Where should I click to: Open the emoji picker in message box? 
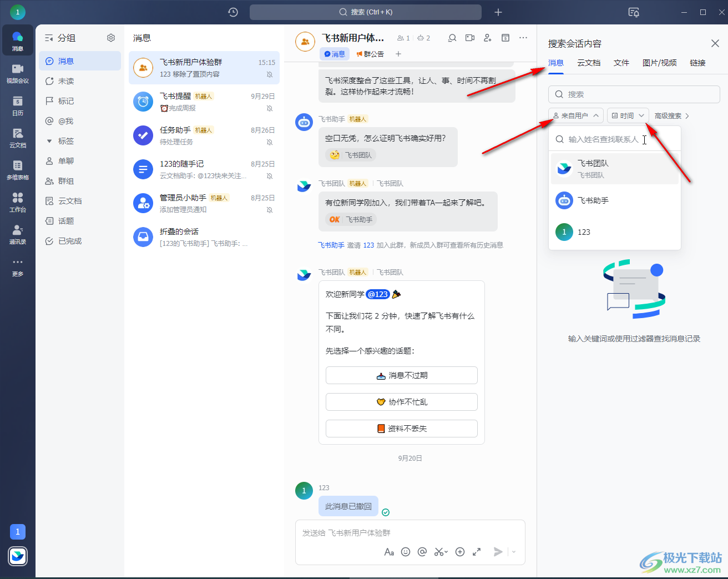(406, 552)
